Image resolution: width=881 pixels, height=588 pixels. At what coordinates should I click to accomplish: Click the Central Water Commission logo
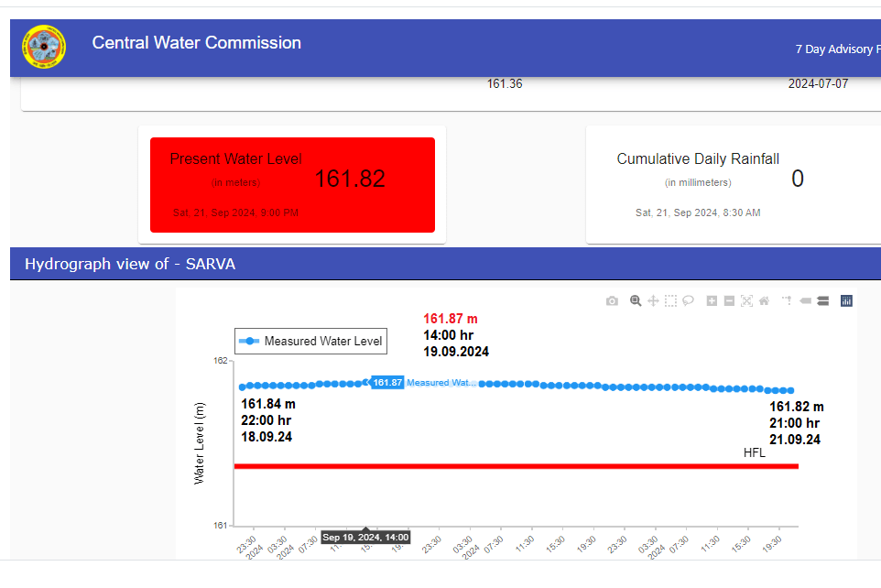point(44,48)
